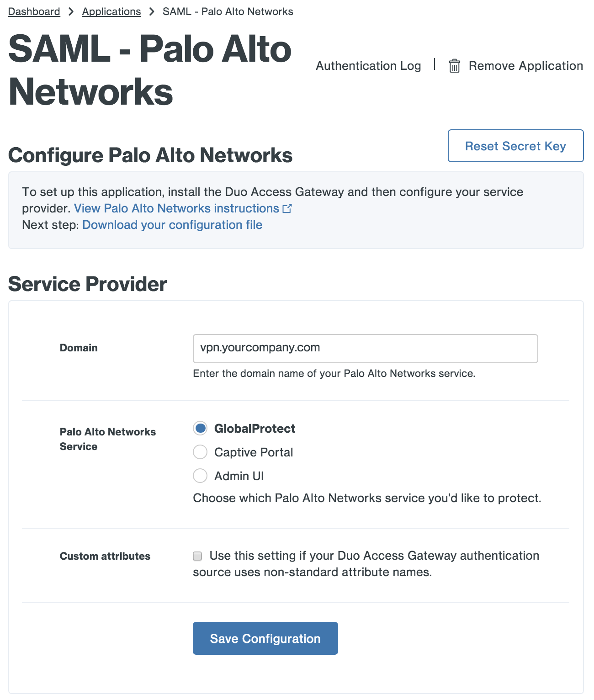594x700 pixels.
Task: Navigate to Dashboard via breadcrumb
Action: (34, 11)
